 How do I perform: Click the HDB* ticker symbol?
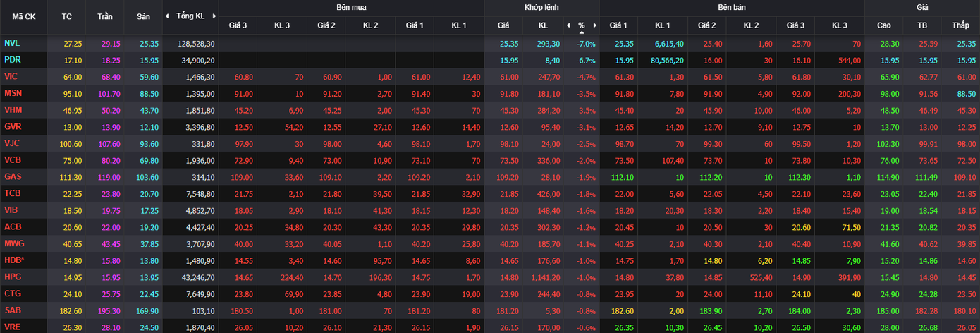[13, 260]
